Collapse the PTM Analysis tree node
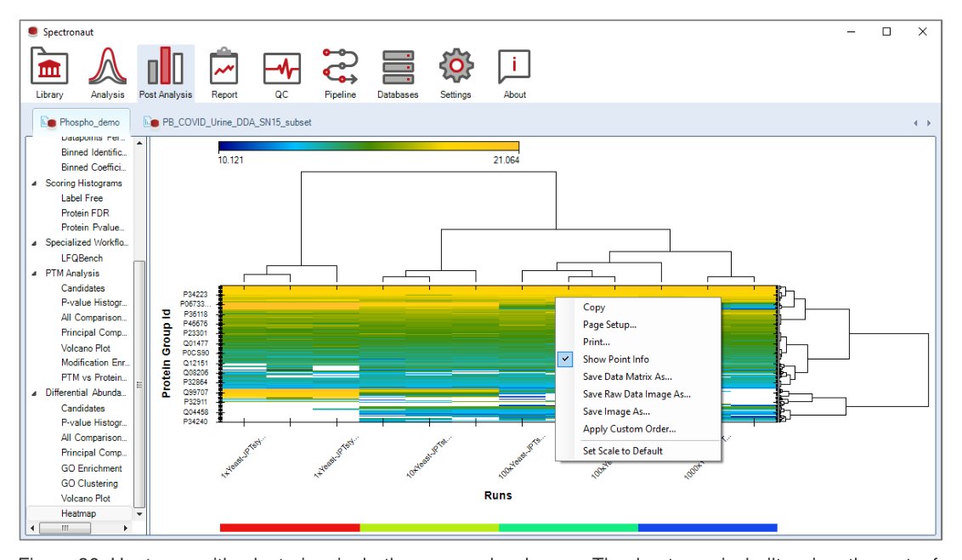Image resolution: width=962 pixels, height=560 pixels. coord(34,274)
